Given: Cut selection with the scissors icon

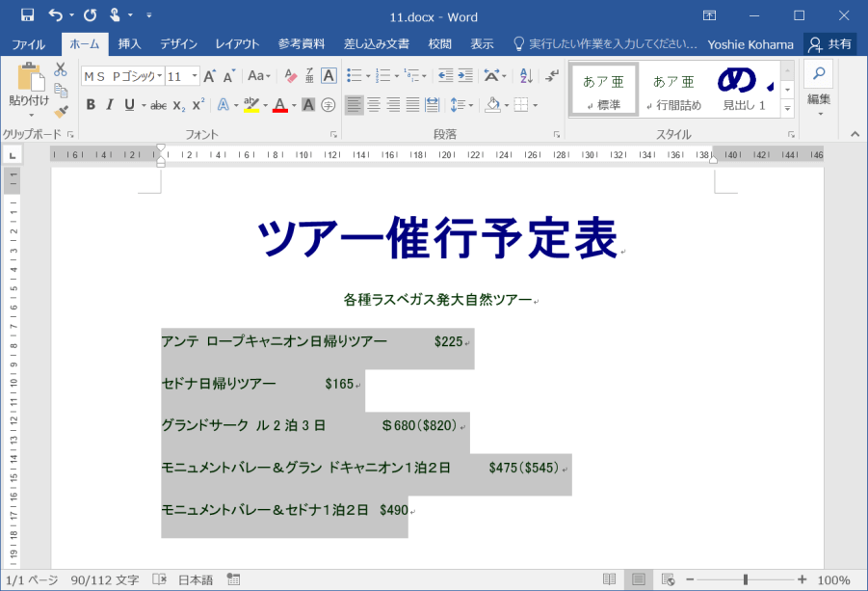Looking at the screenshot, I should pos(61,69).
